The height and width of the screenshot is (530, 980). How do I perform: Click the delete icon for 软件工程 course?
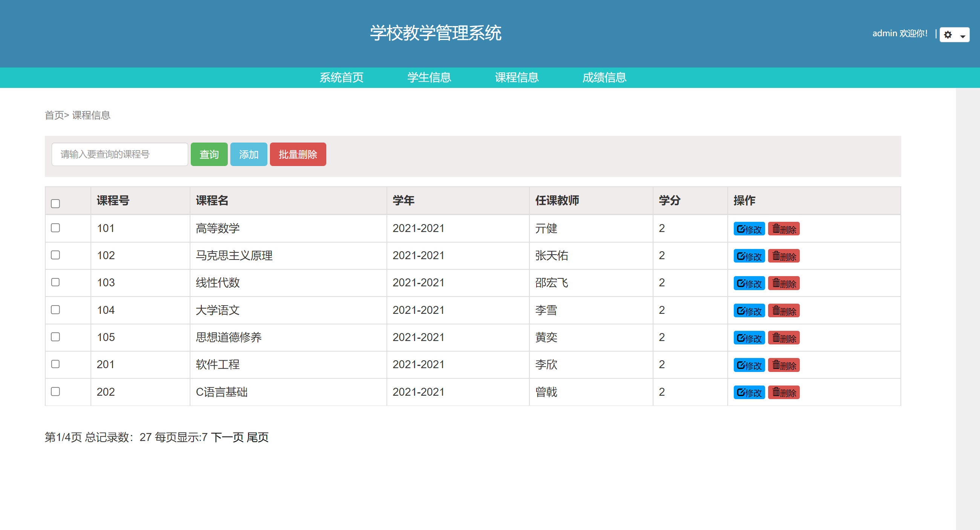click(x=783, y=364)
